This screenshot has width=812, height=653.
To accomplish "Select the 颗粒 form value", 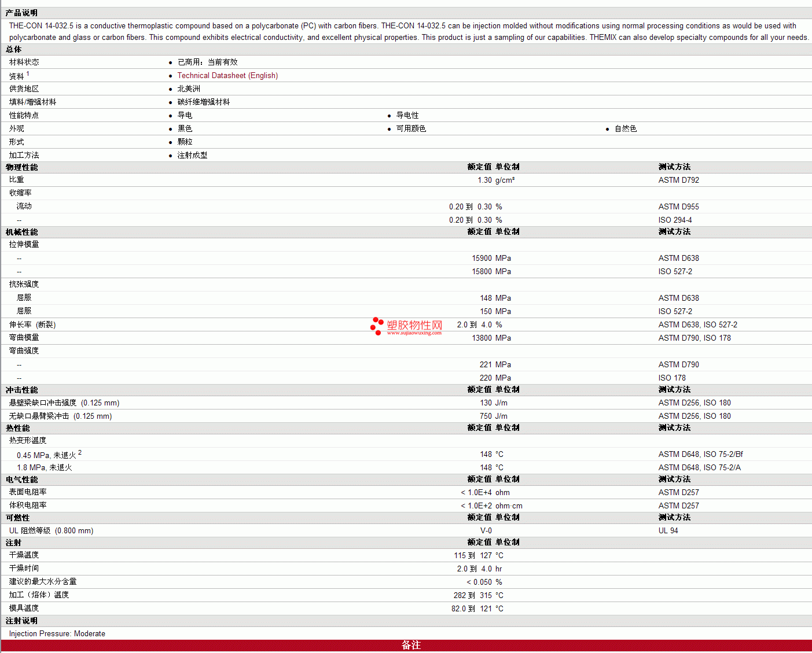I will pyautogui.click(x=185, y=142).
